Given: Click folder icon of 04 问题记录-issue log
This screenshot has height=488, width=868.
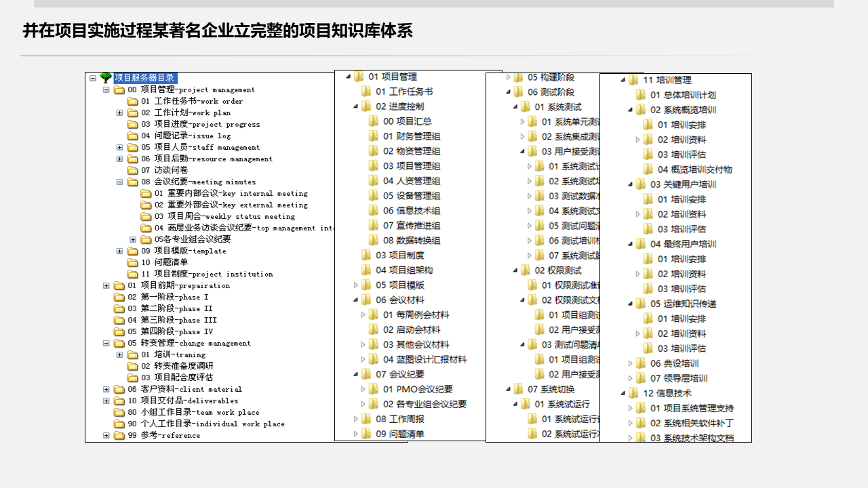Looking at the screenshot, I should coord(133,136).
